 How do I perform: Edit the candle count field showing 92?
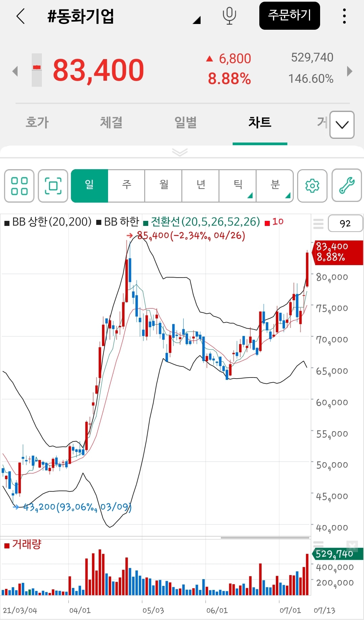pos(345,224)
